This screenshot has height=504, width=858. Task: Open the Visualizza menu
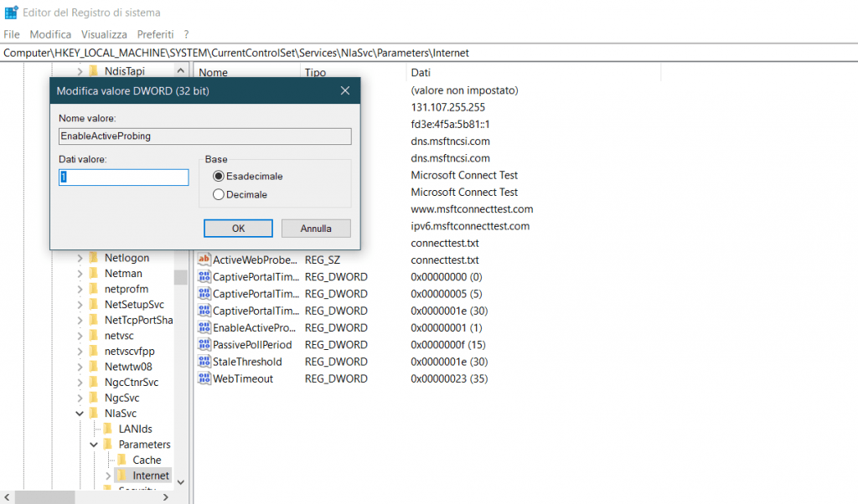104,34
